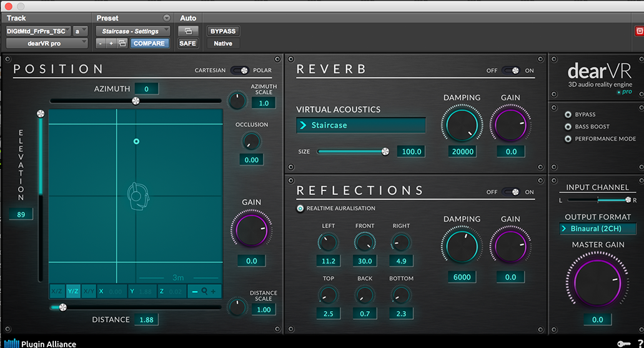The height and width of the screenshot is (348, 644).
Task: Select the Y/Z view mode
Action: tap(72, 291)
